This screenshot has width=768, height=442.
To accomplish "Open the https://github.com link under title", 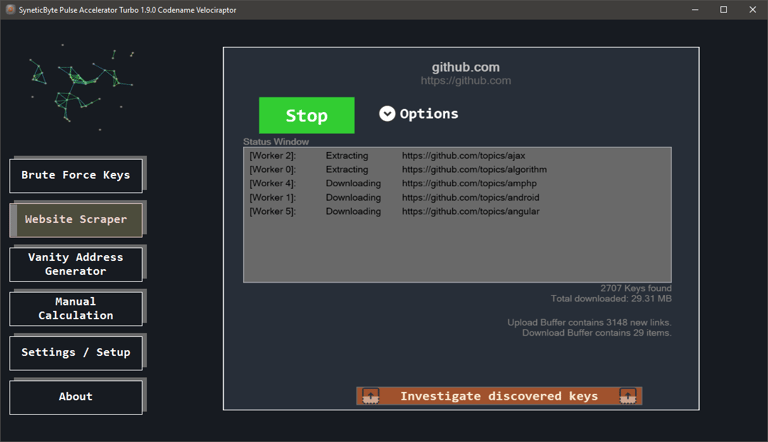I will click(466, 80).
